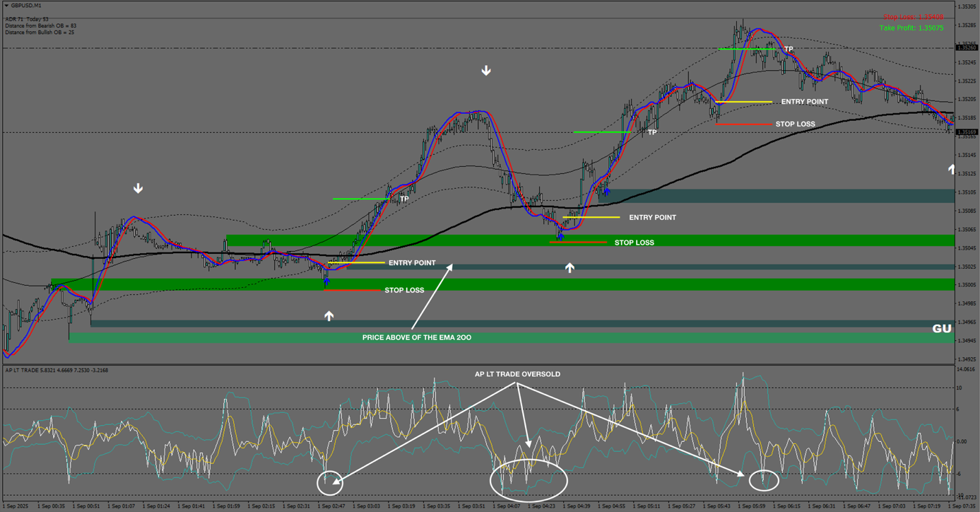
Task: Click the 1.35169 current price label
Action: pyautogui.click(x=966, y=132)
